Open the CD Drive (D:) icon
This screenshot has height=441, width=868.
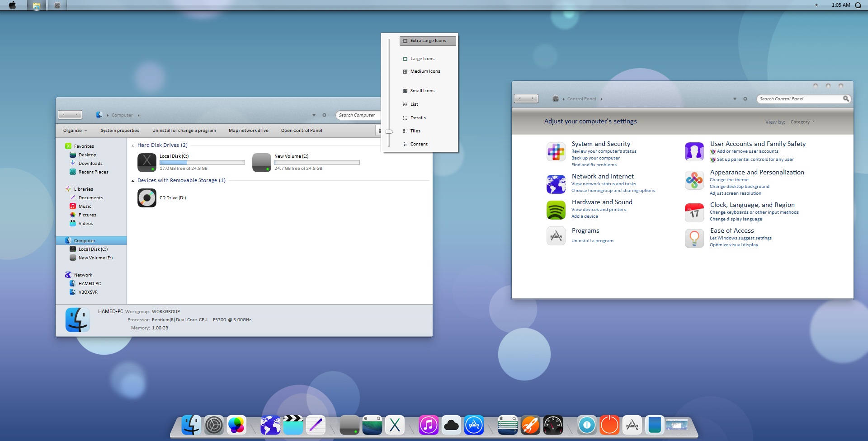[147, 198]
